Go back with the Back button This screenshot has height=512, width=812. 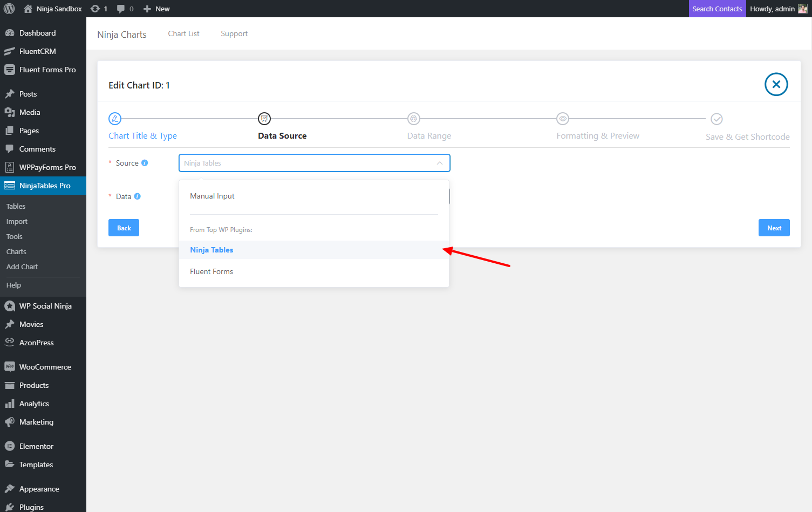tap(124, 227)
